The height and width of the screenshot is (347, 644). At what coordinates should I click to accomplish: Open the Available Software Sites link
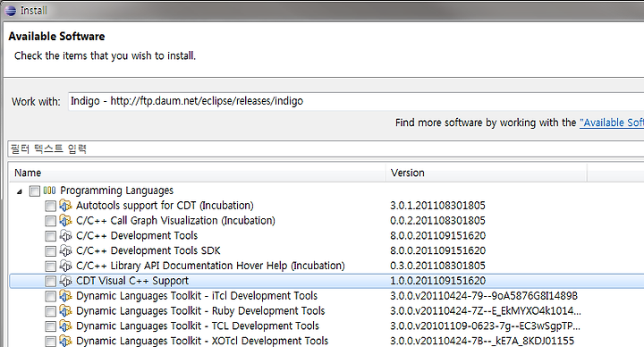[612, 123]
